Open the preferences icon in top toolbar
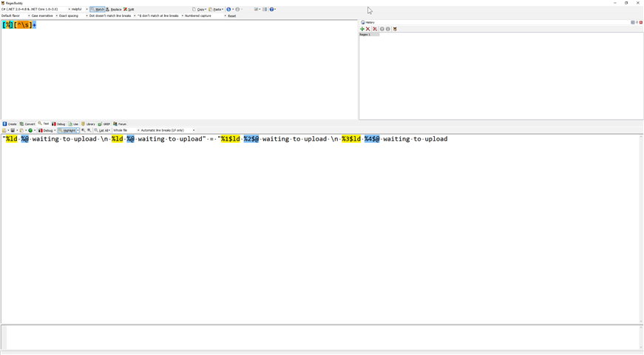 (257, 9)
